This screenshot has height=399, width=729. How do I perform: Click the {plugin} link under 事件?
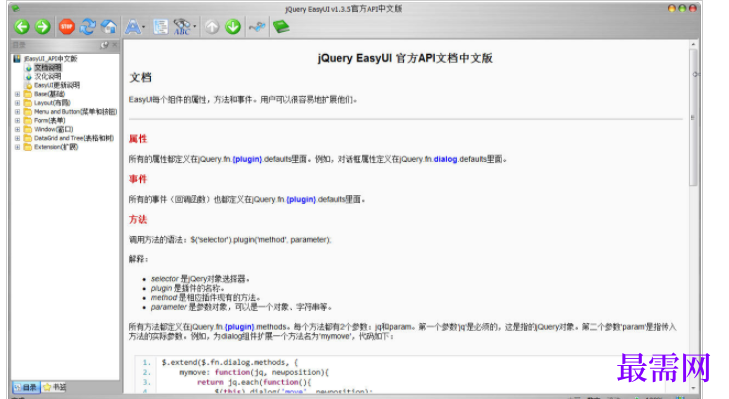301,200
